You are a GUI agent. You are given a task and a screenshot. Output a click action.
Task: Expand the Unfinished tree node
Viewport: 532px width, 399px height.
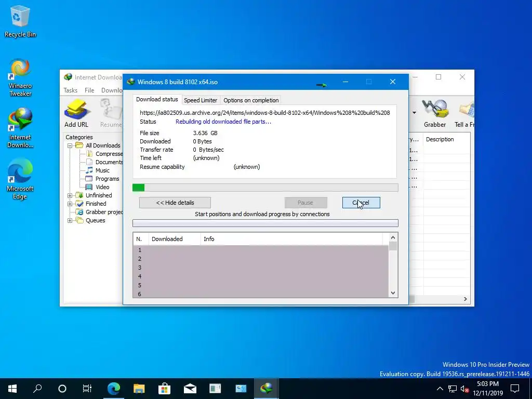coord(70,195)
